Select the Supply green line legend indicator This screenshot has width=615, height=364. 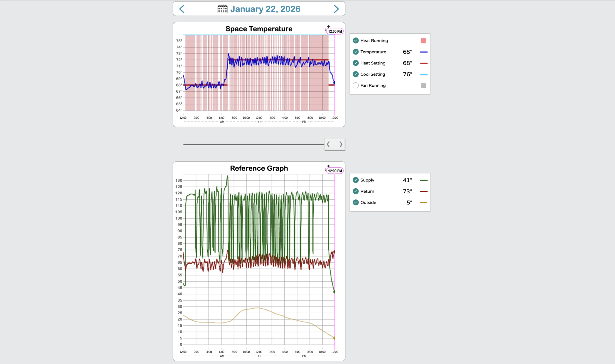tap(424, 180)
